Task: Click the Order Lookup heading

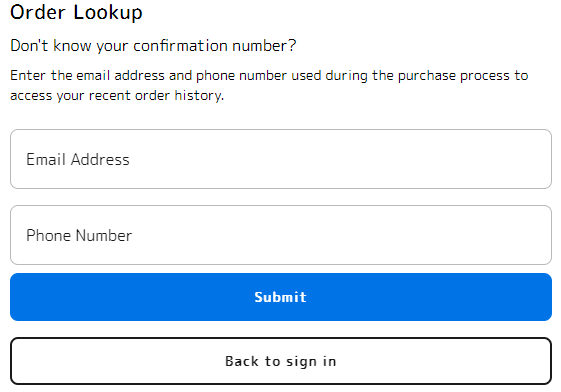Action: click(x=76, y=12)
